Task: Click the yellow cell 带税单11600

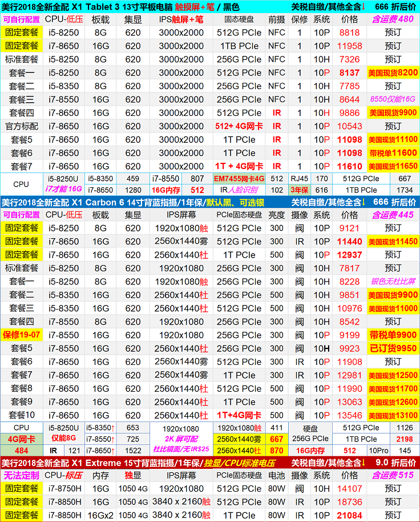Action: 393,153
